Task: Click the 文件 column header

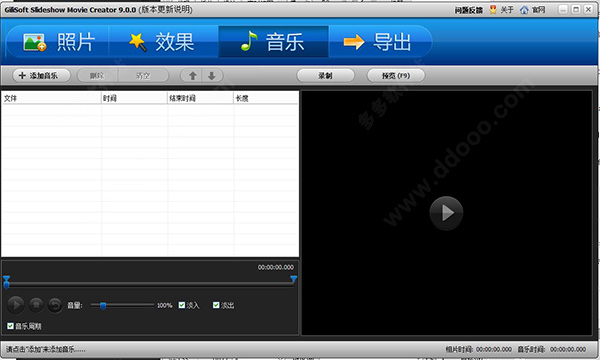Action: (x=51, y=98)
